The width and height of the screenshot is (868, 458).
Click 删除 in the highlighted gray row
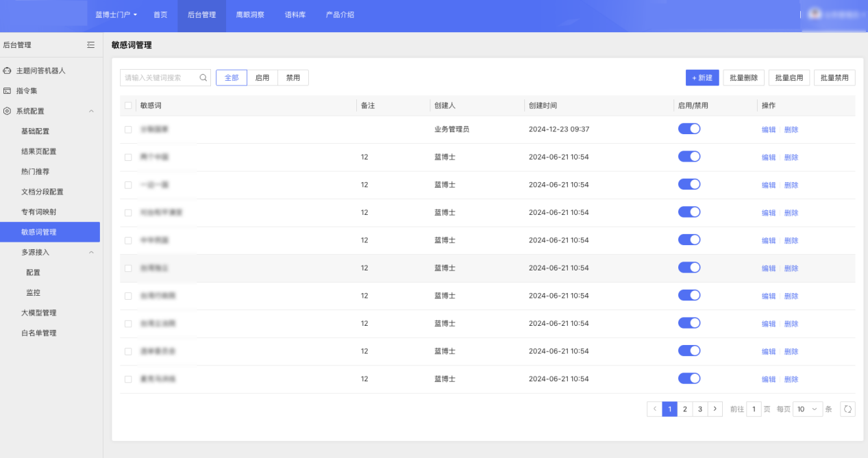coord(791,268)
